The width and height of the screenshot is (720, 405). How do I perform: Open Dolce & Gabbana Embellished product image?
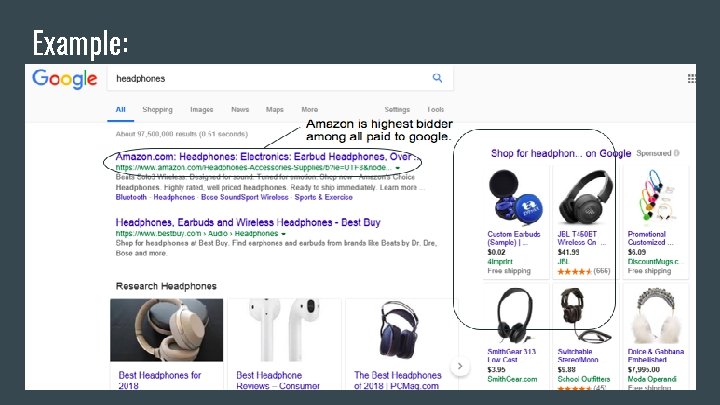pyautogui.click(x=655, y=316)
